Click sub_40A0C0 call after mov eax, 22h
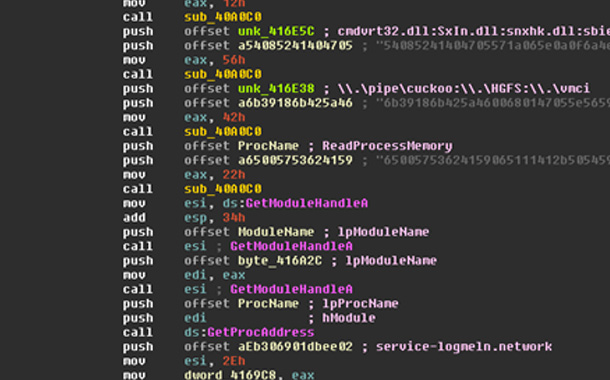The height and width of the screenshot is (380, 610). tap(223, 189)
